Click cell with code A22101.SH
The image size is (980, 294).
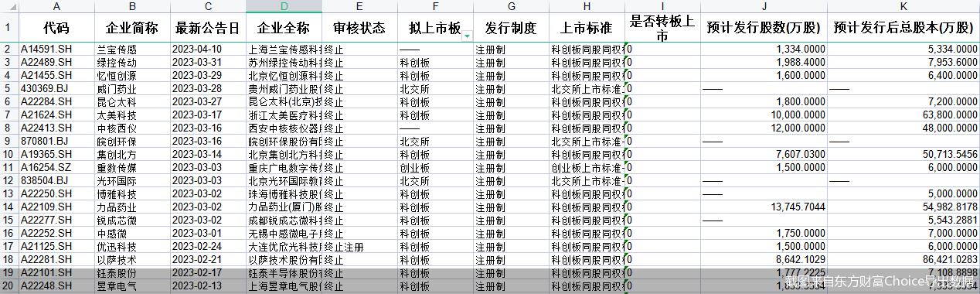tap(56, 273)
